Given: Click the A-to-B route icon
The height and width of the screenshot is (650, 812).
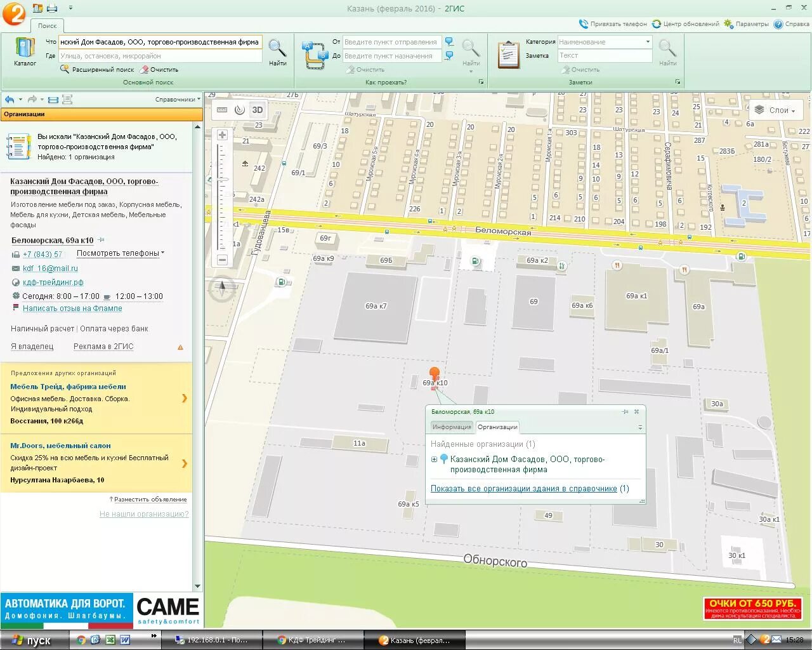Looking at the screenshot, I should tap(315, 55).
